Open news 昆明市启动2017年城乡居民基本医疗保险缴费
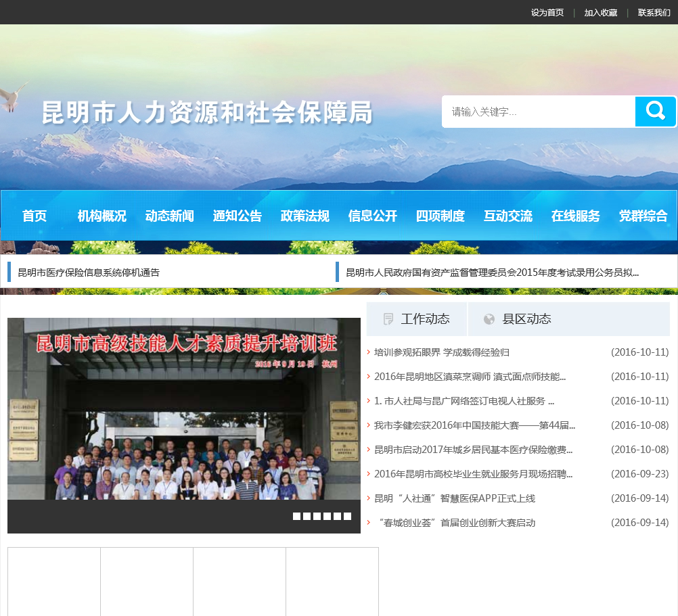The width and height of the screenshot is (678, 616). pos(474,450)
